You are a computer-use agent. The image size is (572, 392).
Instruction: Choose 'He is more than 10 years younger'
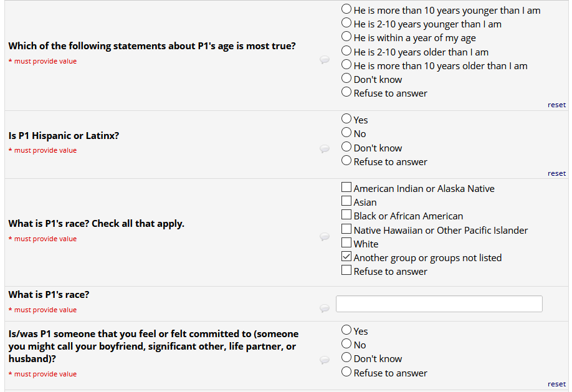point(346,9)
